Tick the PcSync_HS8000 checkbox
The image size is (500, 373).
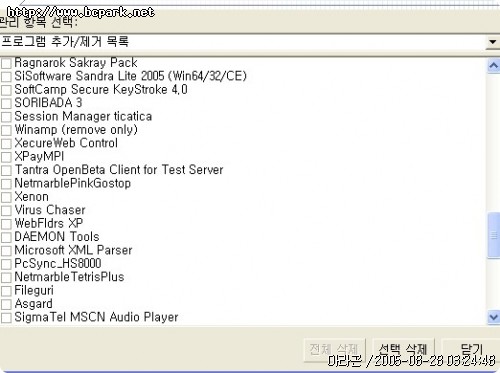[6, 264]
